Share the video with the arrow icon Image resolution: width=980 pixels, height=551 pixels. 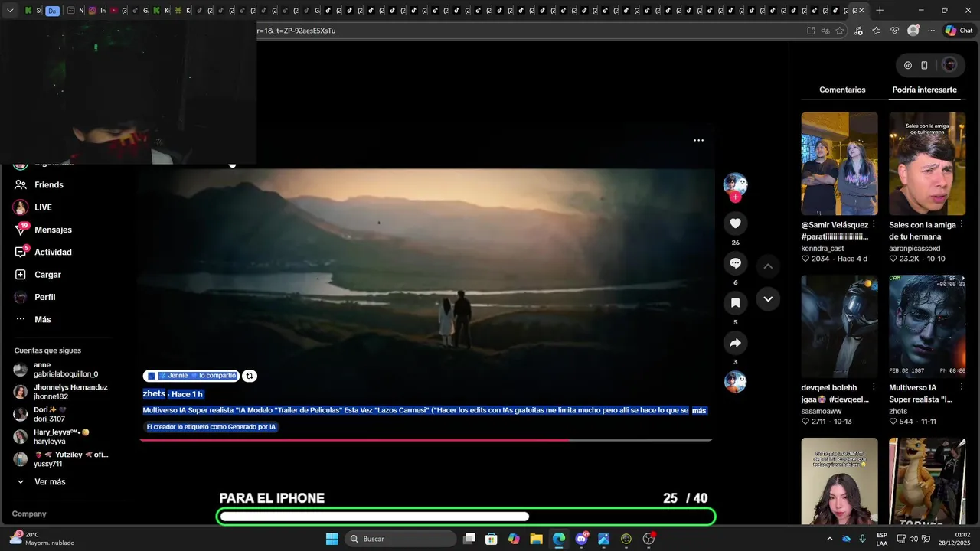coord(735,342)
